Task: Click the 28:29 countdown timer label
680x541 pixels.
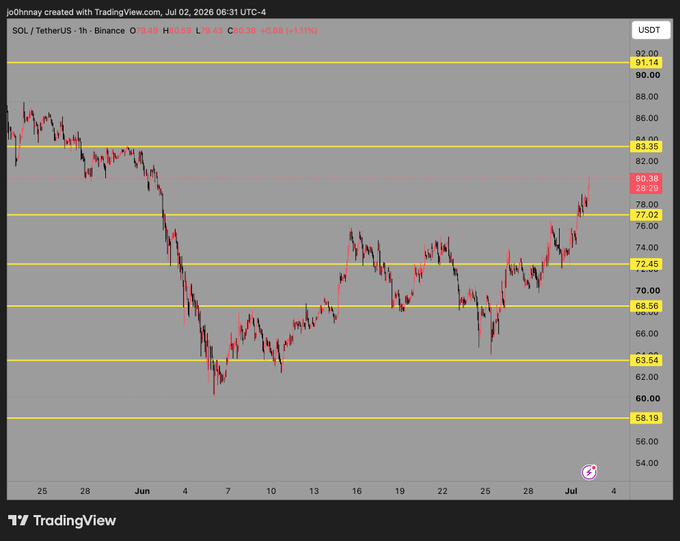Action: (646, 188)
